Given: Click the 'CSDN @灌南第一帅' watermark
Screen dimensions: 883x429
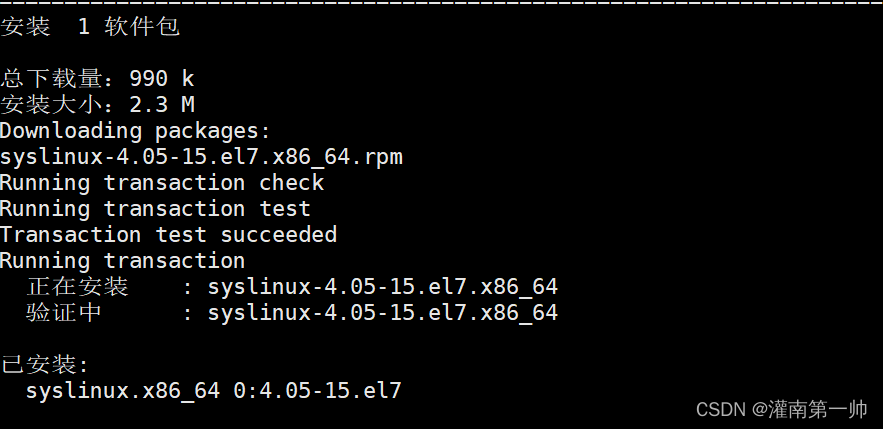Looking at the screenshot, I should [x=781, y=409].
